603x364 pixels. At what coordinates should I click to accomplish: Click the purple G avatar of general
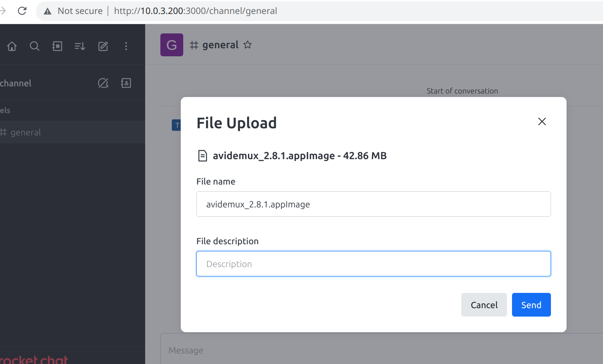pos(171,44)
